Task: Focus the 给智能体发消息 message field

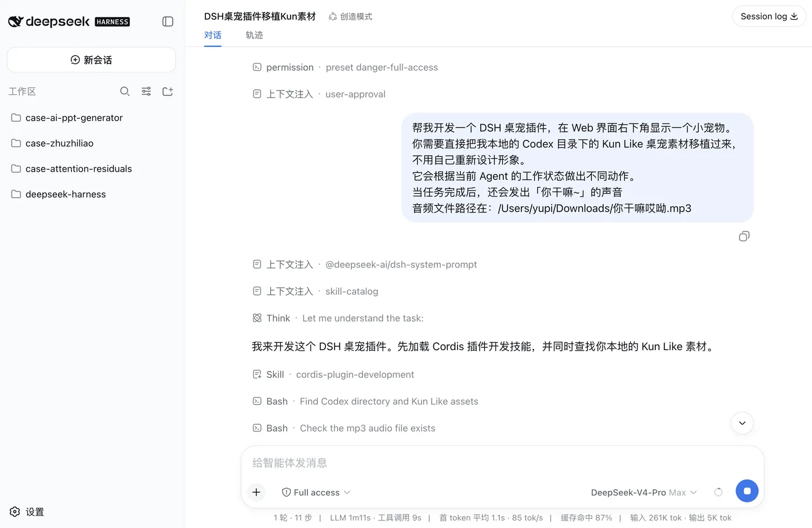Action: pyautogui.click(x=502, y=463)
